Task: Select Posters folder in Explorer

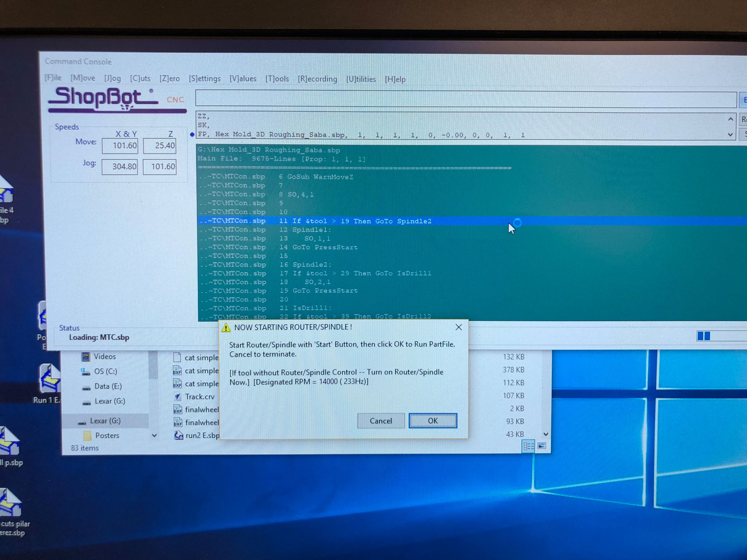Action: pyautogui.click(x=107, y=436)
